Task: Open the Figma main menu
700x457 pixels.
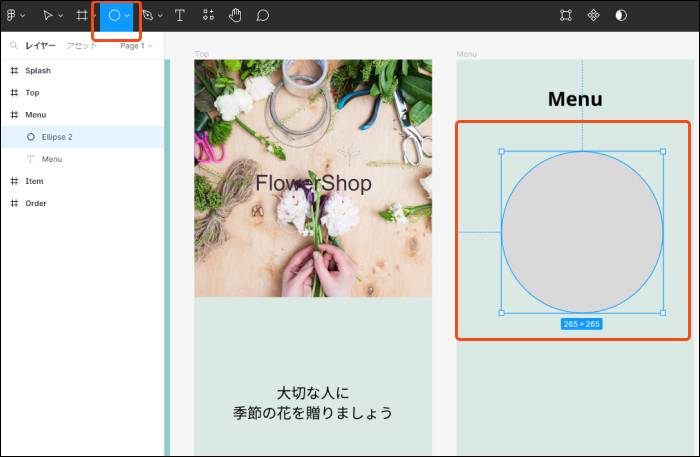Action: click(12, 16)
